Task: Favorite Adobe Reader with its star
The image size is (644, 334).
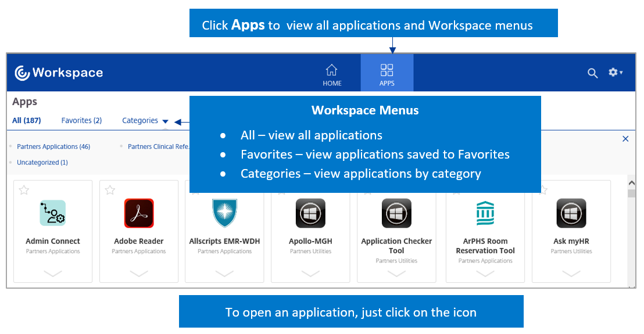Action: [x=110, y=190]
